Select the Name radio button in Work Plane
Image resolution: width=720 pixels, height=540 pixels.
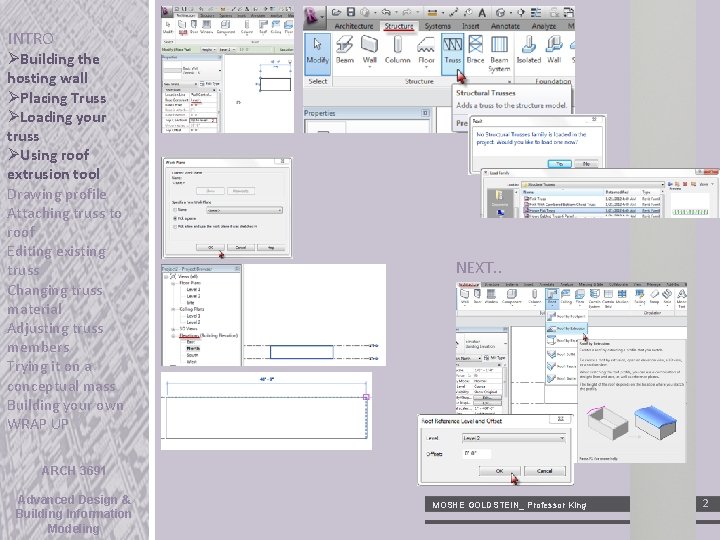pyautogui.click(x=175, y=210)
